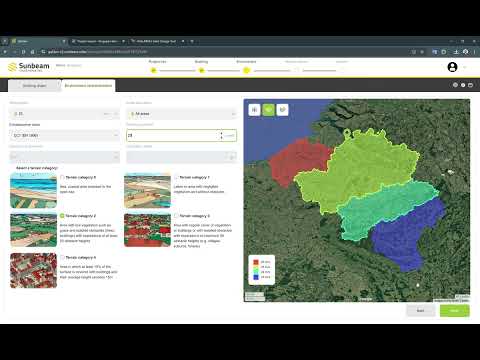Click the grey Back button
This screenshot has width=480, height=360.
421,311
